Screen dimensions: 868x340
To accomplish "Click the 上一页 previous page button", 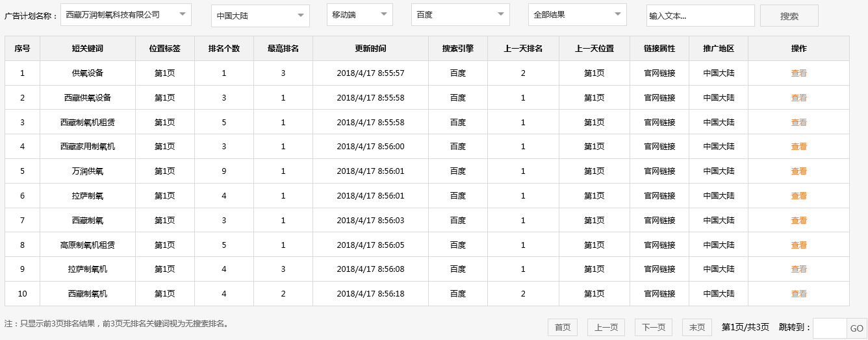I will pos(606,328).
